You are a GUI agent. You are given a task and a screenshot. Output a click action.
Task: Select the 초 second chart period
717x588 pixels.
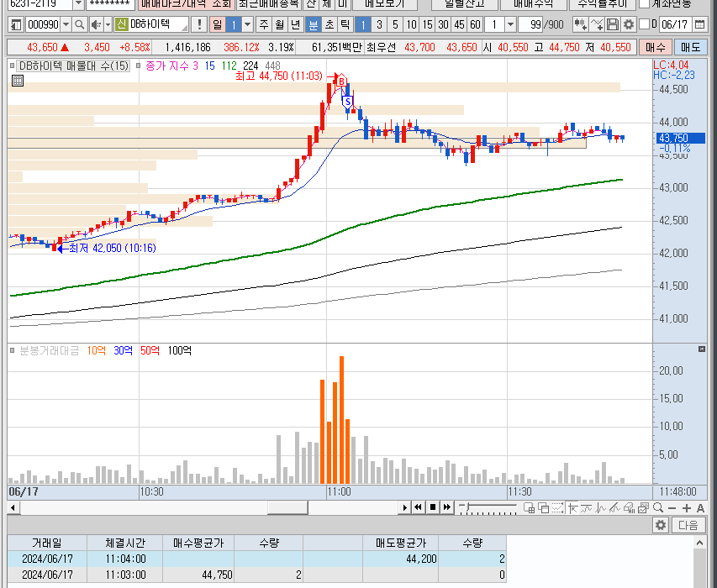click(x=330, y=24)
